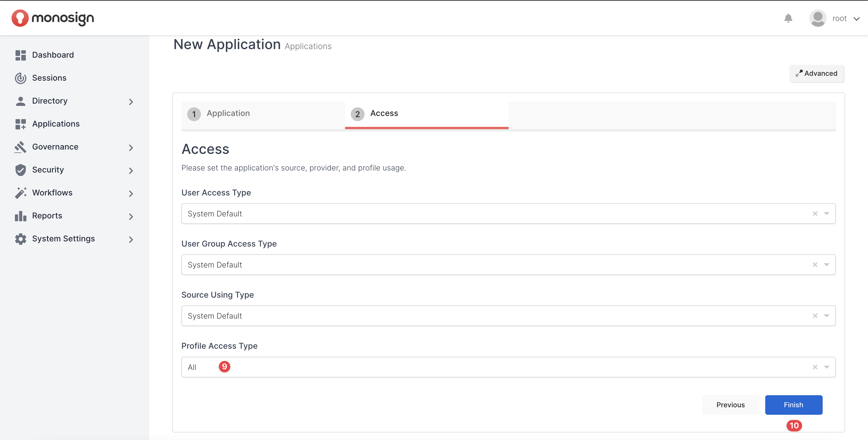
Task: Click the System Settings gear icon
Action: click(21, 239)
